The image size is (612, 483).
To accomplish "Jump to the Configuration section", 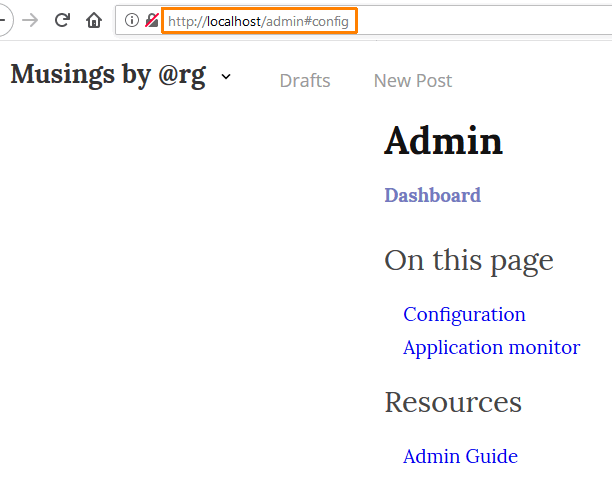I will point(464,314).
